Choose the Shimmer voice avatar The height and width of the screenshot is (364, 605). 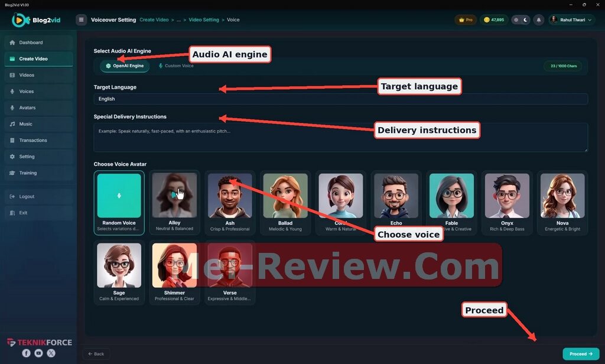point(174,272)
